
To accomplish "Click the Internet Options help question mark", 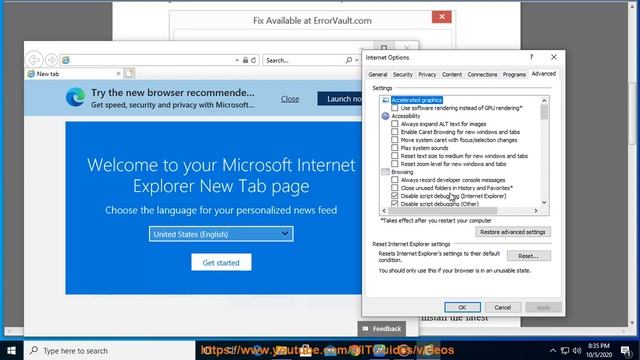I will 531,57.
